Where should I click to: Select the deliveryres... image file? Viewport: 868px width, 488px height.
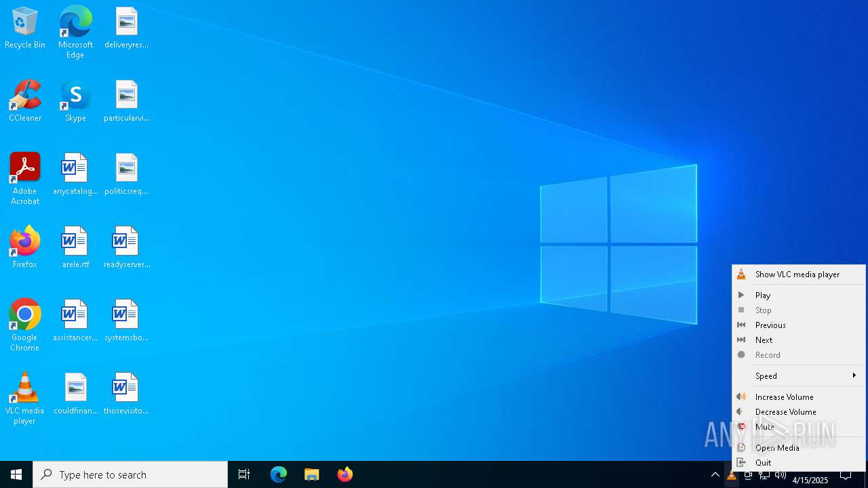click(x=126, y=28)
